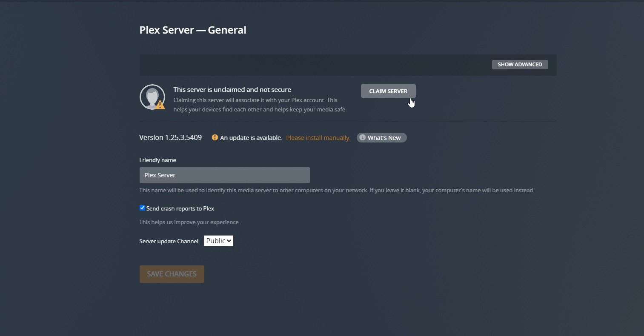Viewport: 644px width, 336px height.
Task: Follow the 'Please install manually' link
Action: coord(318,138)
